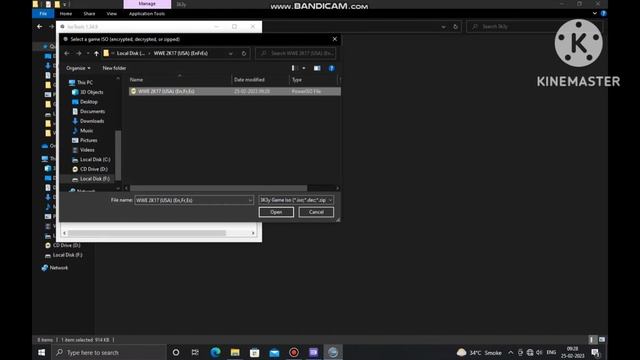
Task: Click the dialog navigation pane vertical scrollbar
Action: pos(118,155)
